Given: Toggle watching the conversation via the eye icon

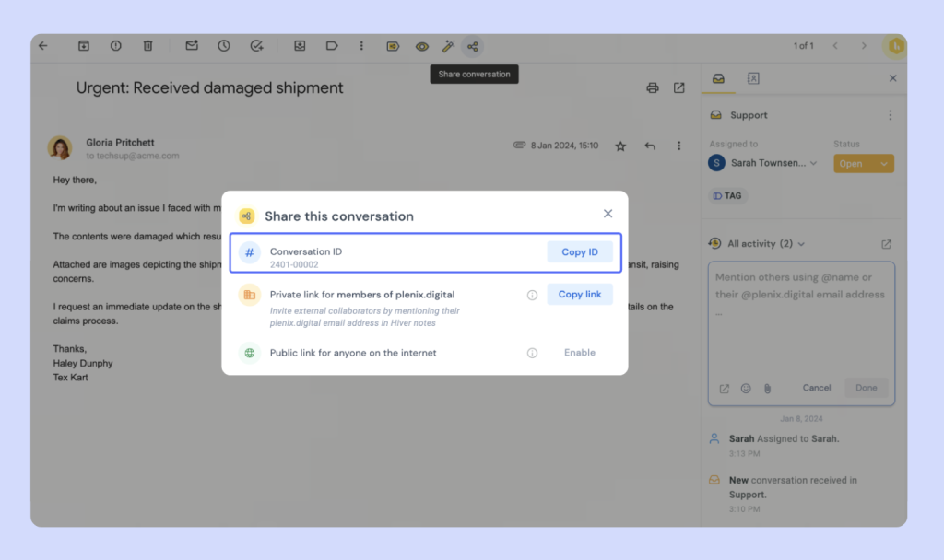Looking at the screenshot, I should 422,46.
